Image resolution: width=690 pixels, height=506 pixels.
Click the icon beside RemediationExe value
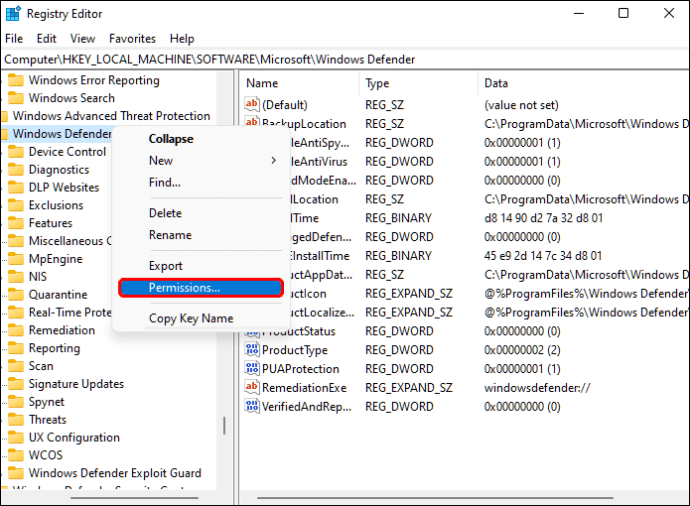coord(252,388)
